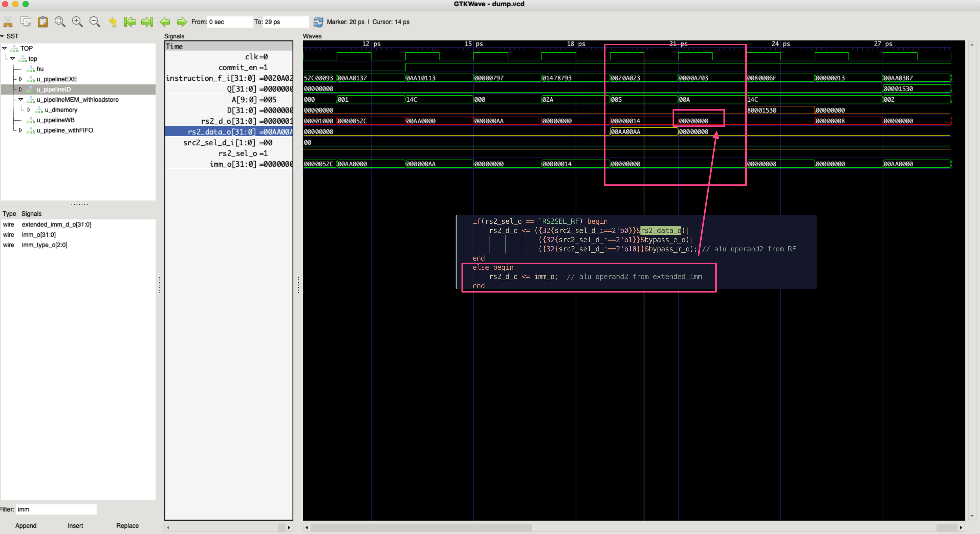Expand the u_pipelineEXE node

tap(20, 79)
